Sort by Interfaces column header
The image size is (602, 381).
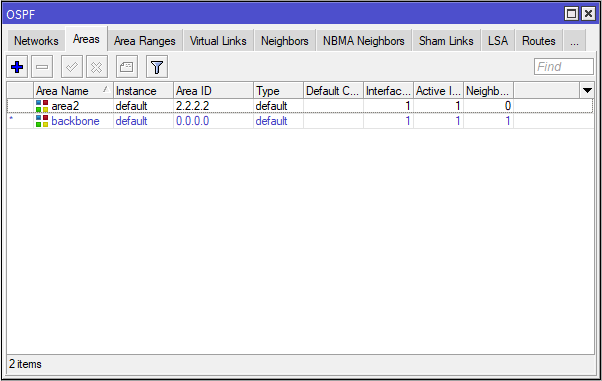(x=388, y=91)
